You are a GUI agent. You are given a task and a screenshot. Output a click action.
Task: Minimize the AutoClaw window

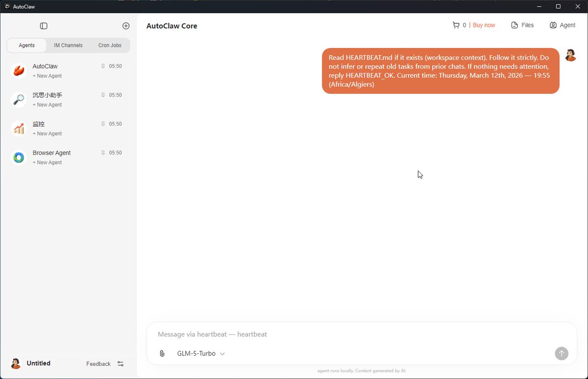(539, 6)
